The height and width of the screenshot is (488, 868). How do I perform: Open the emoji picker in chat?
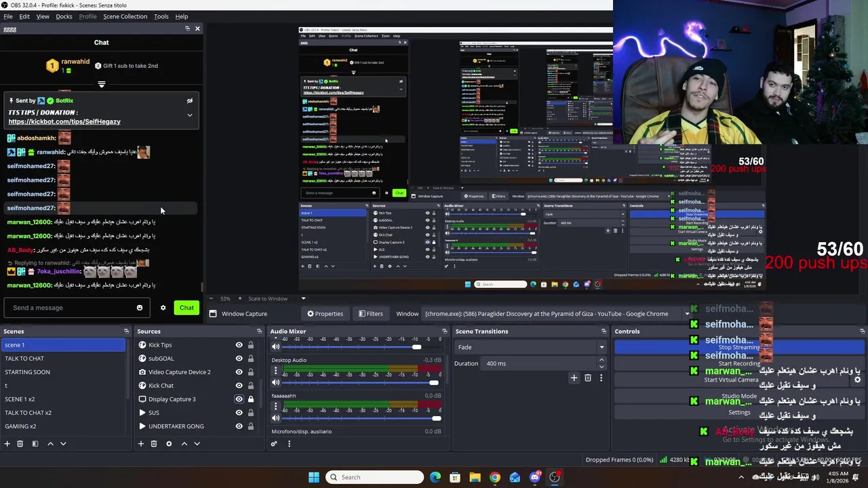tap(140, 308)
